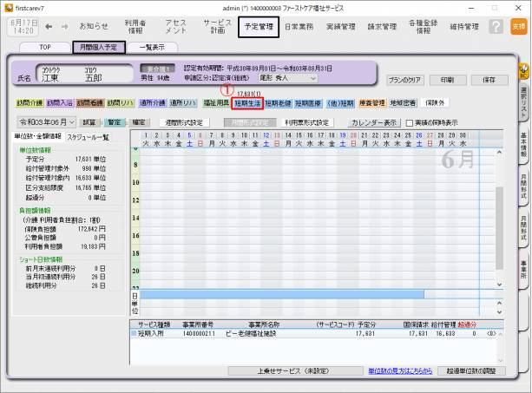This screenshot has width=532, height=393.
Task: Open the 予定管理 menu
Action: click(258, 27)
